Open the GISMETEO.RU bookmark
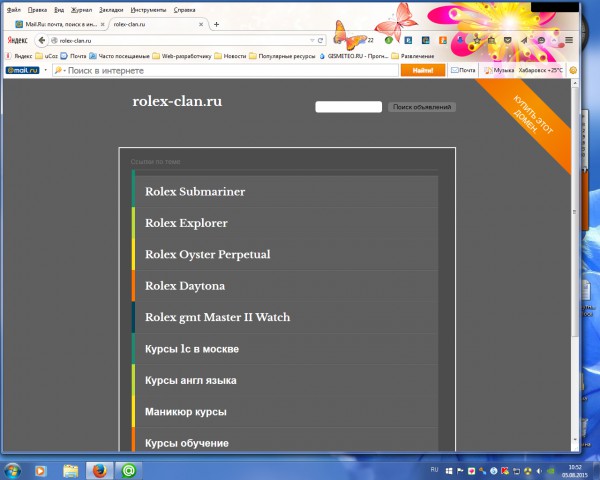Viewport: 600px width, 480px height. (x=354, y=56)
